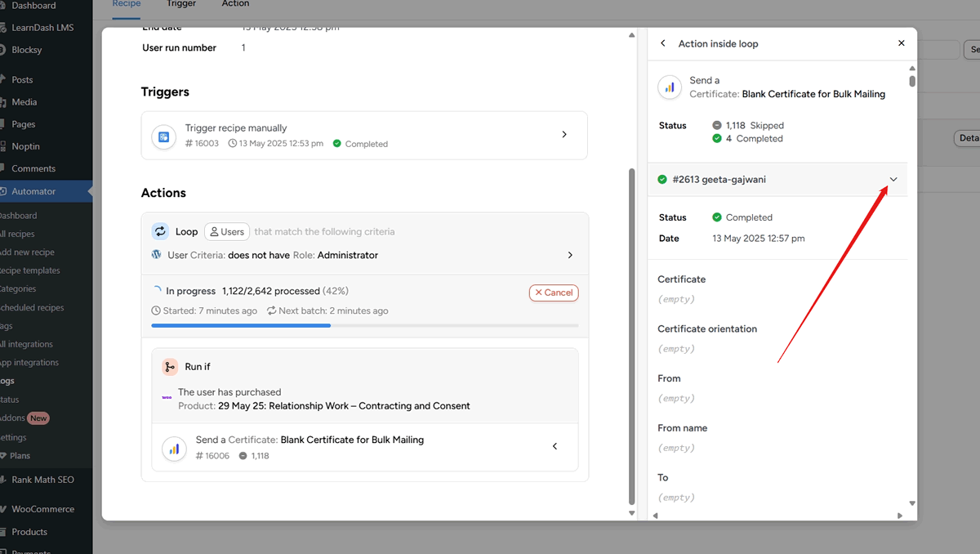Open LearnDash LMS in sidebar
The width and height of the screenshot is (980, 554).
click(42, 28)
